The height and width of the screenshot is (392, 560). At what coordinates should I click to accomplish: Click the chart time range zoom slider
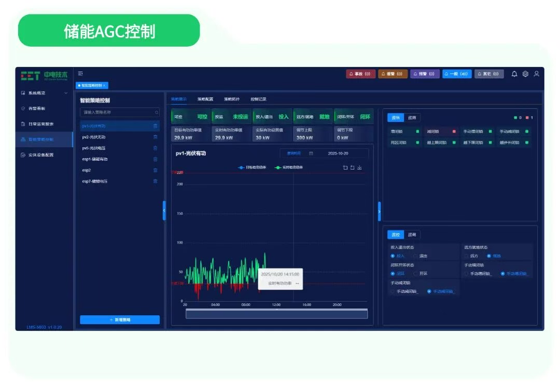click(x=276, y=314)
